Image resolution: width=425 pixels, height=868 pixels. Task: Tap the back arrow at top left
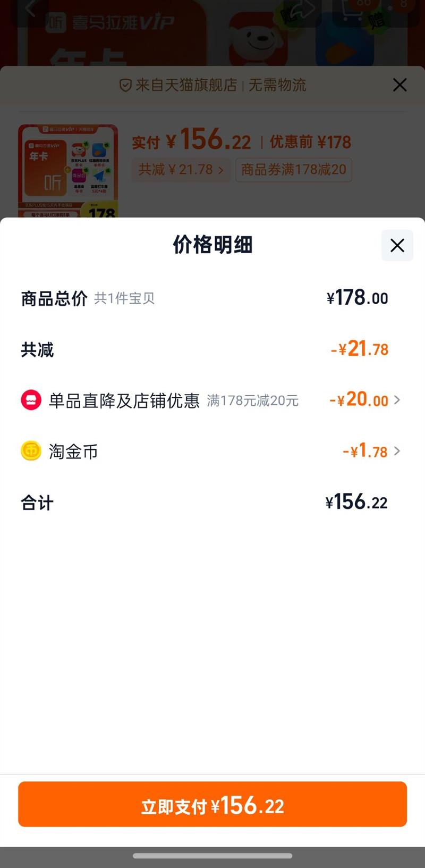[31, 9]
